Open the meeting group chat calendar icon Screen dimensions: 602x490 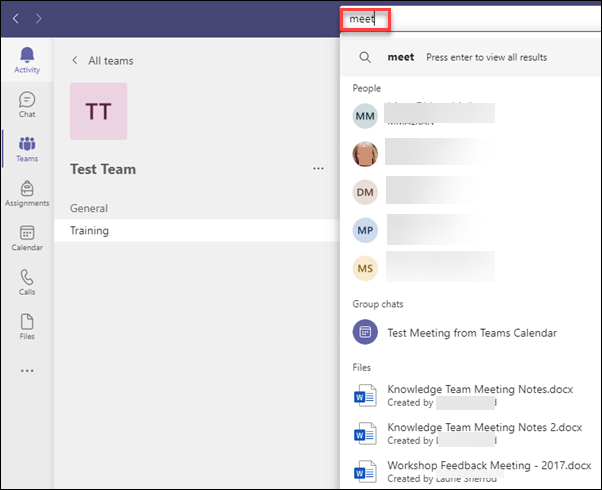click(365, 332)
